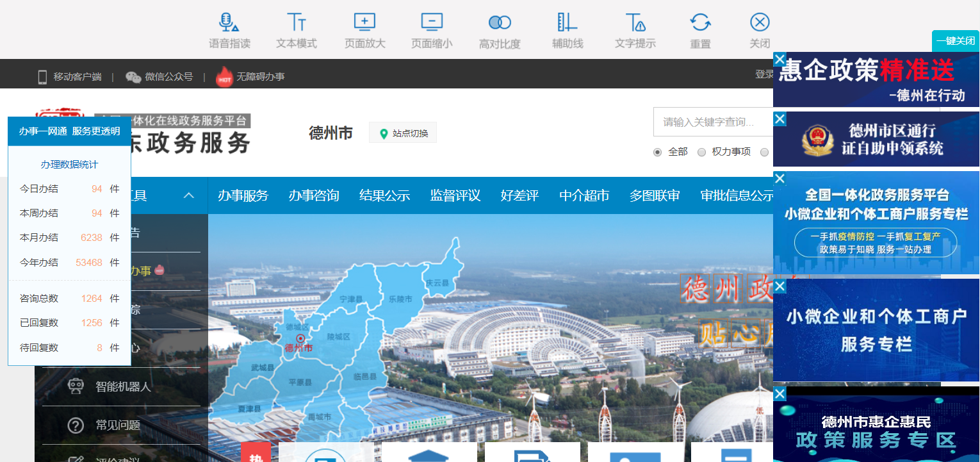
Task: Activate the 文字提示 text tips tool
Action: coord(634,29)
